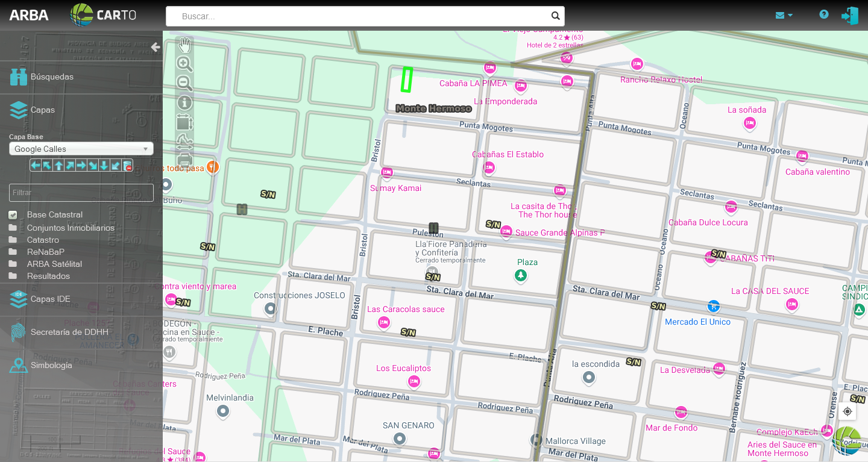Viewport: 868px width, 462px height.
Task: Open the Capa Base Google Calles dropdown
Action: tap(81, 149)
